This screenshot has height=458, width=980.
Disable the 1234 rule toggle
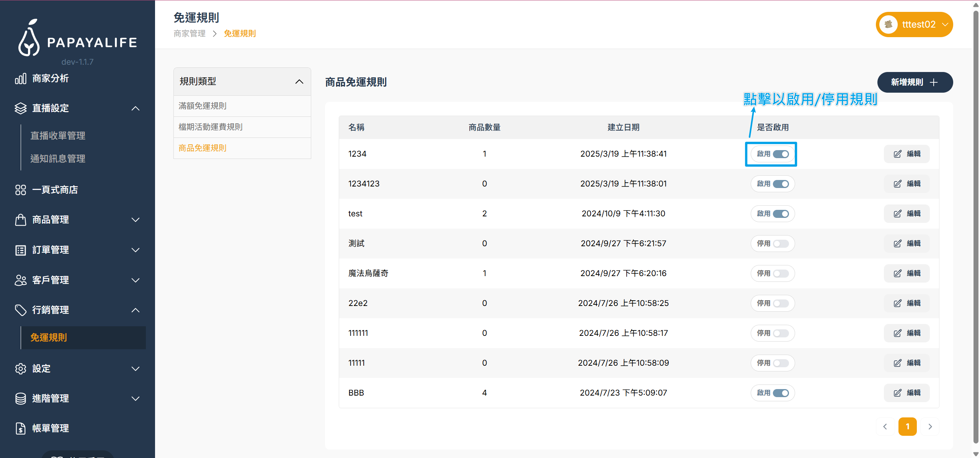point(781,154)
